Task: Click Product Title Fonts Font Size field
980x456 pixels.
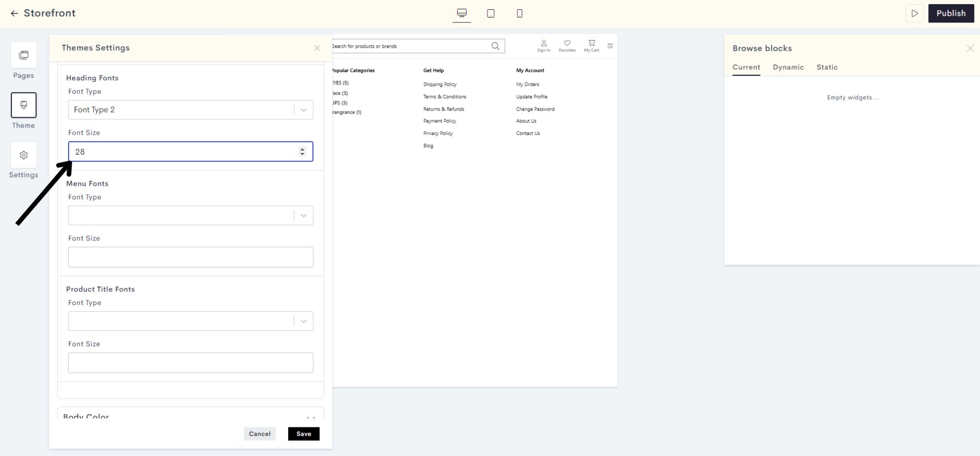Action: 190,362
